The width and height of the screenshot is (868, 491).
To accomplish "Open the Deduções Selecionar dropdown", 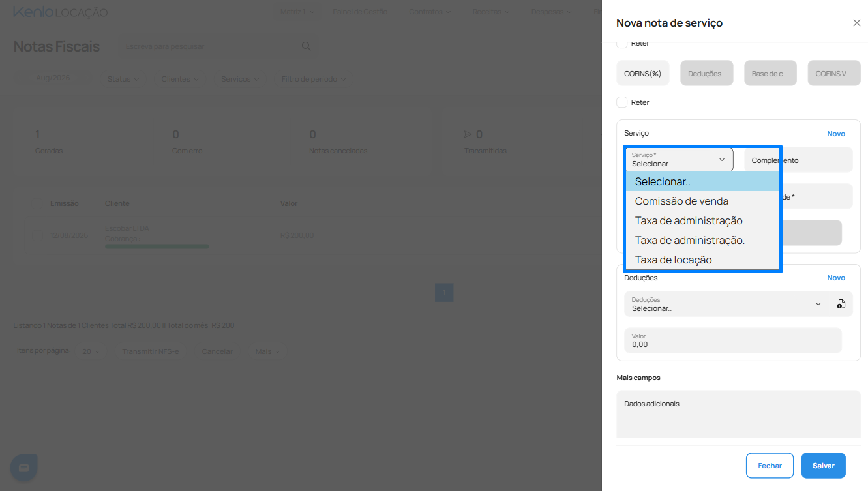I will [726, 304].
